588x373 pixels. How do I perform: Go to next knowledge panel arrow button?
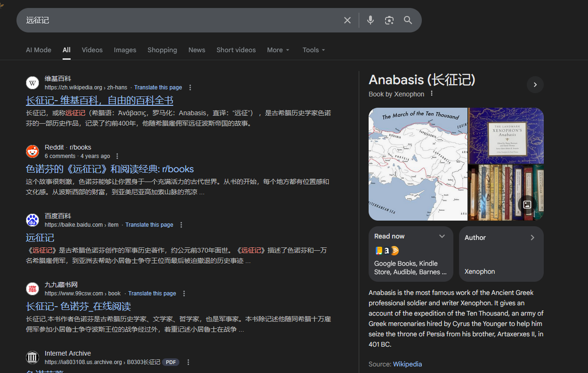tap(535, 85)
